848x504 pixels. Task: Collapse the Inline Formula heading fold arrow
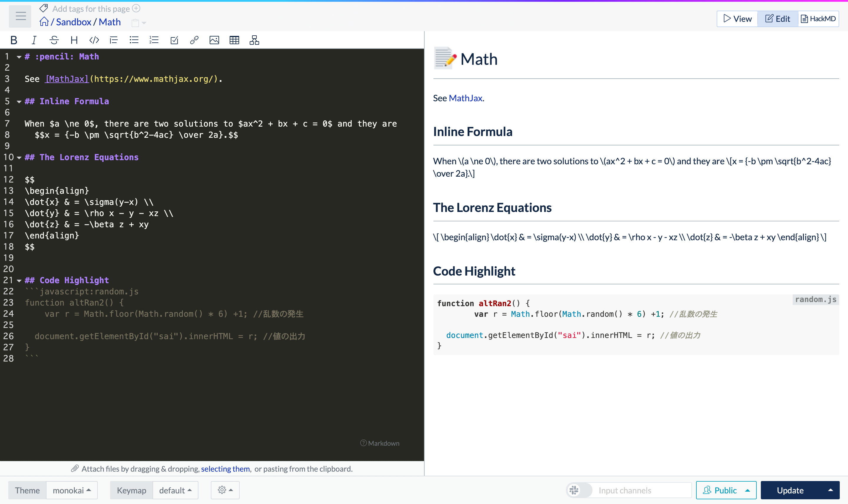(x=19, y=102)
